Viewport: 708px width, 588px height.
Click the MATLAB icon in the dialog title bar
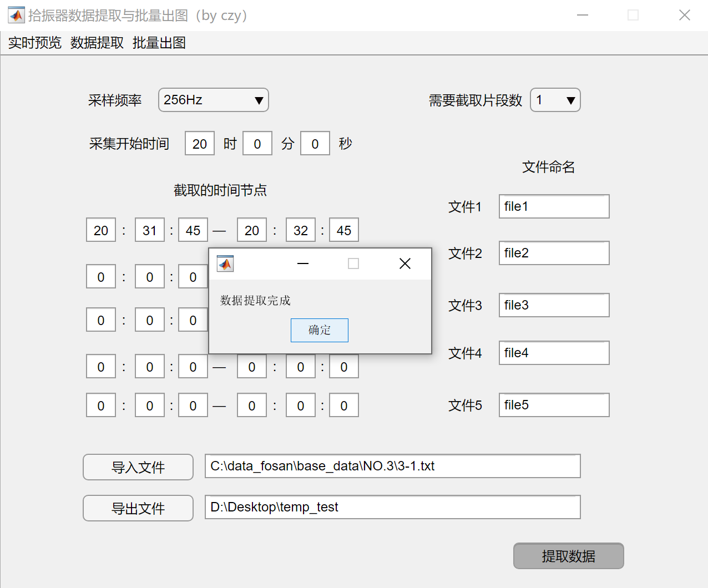(x=225, y=263)
